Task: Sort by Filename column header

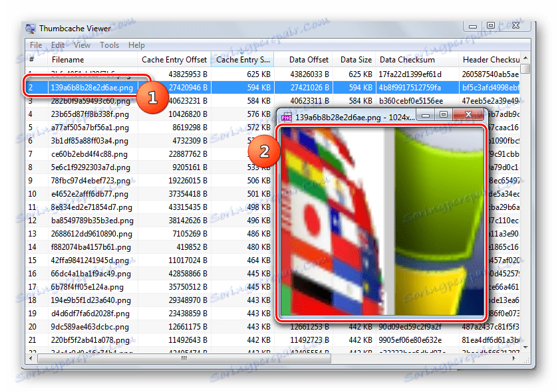Action: [x=92, y=60]
